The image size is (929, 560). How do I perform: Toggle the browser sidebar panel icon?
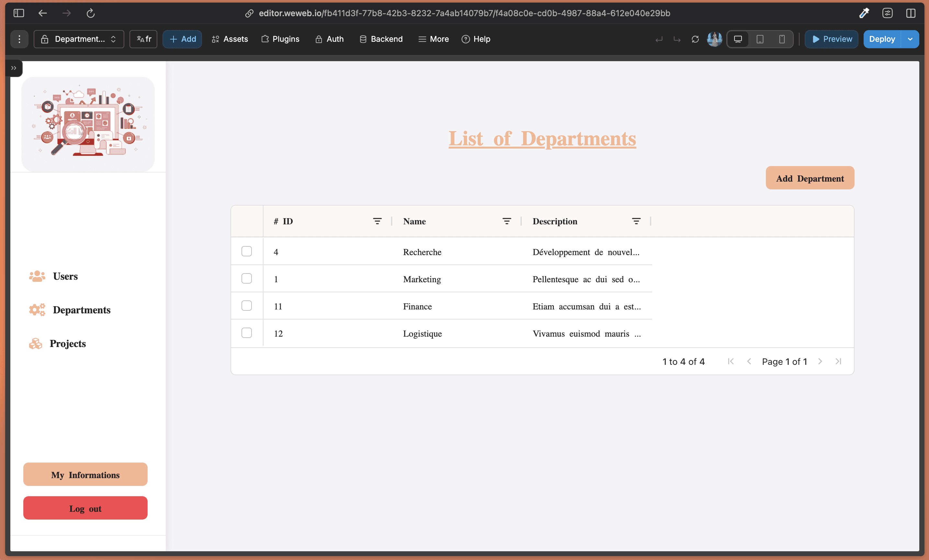click(x=18, y=13)
